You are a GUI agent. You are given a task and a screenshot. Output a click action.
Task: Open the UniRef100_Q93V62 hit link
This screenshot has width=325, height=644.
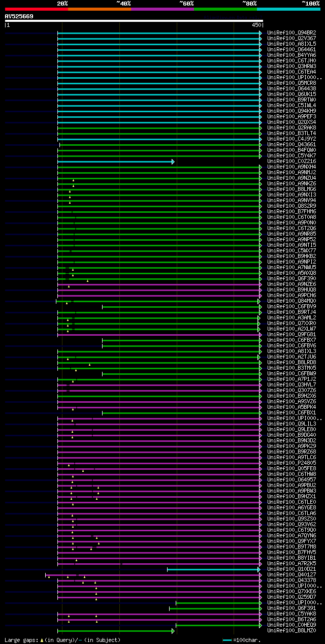click(291, 524)
